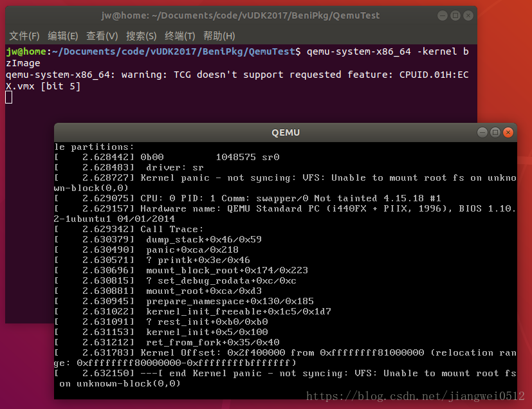532x409 pixels.
Task: Click the 'mount_root+0xca/0xd3' line
Action: (x=158, y=291)
